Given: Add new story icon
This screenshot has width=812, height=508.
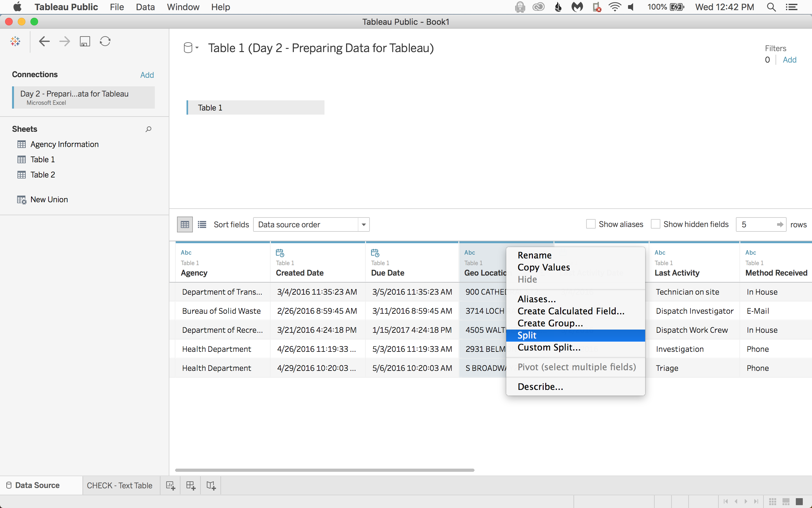Looking at the screenshot, I should 211,485.
